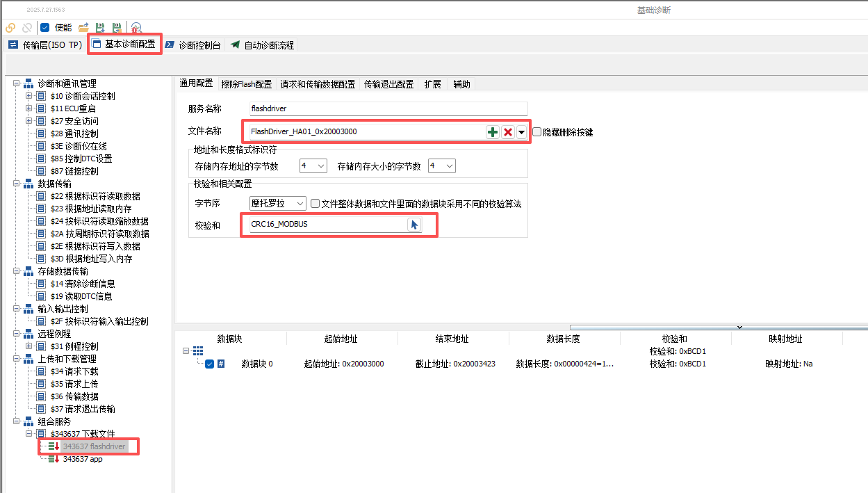
Task: Toggle the 使能 enable checkbox
Action: pyautogui.click(x=45, y=28)
